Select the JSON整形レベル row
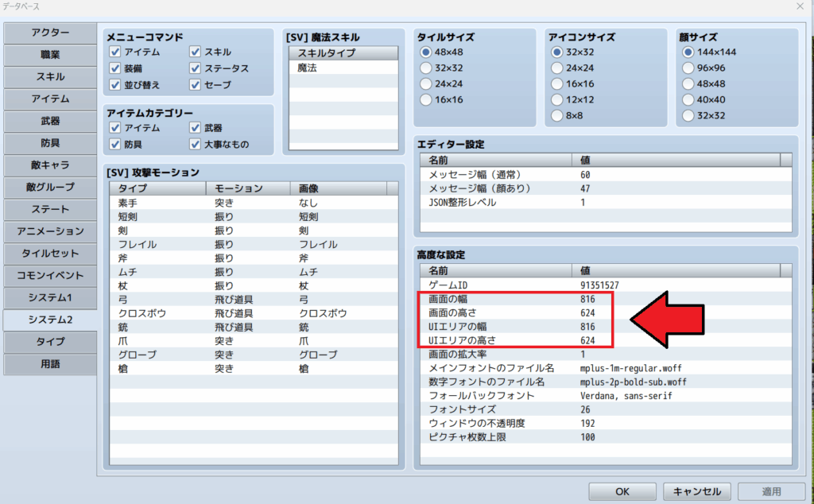Viewport: 814px width, 504px height. tap(606, 203)
